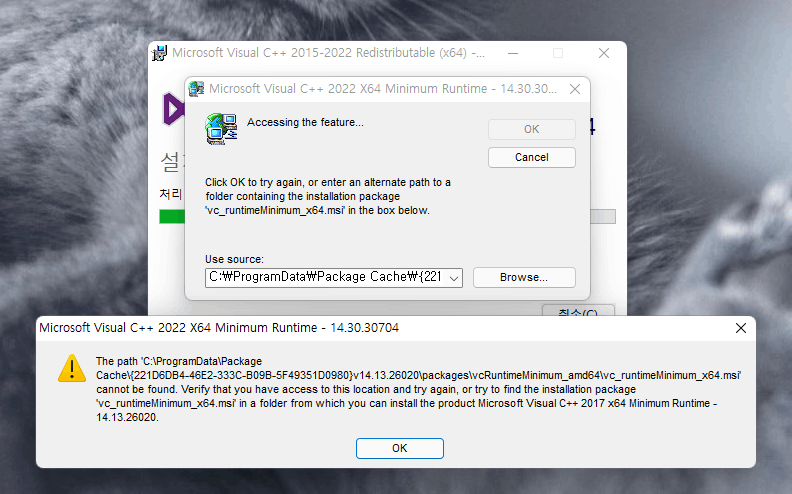Screen dimensions: 792x494
Task: Expand the Use source dropdown arrow
Action: pos(454,278)
